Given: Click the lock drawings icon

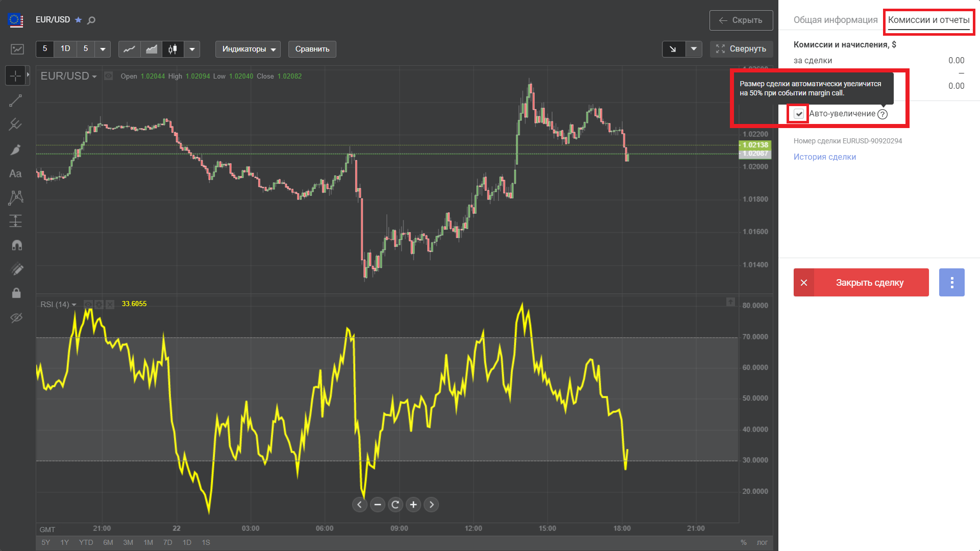Looking at the screenshot, I should (16, 293).
